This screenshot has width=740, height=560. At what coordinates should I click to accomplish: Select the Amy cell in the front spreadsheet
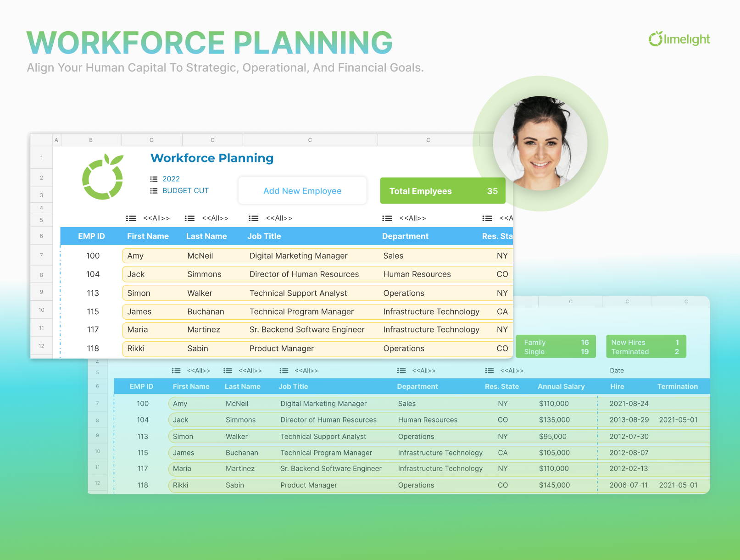[135, 256]
